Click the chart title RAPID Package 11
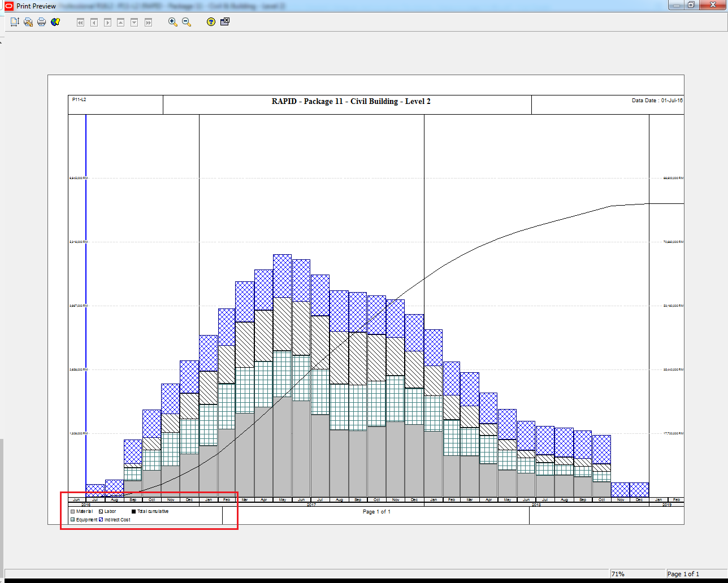 (x=351, y=102)
